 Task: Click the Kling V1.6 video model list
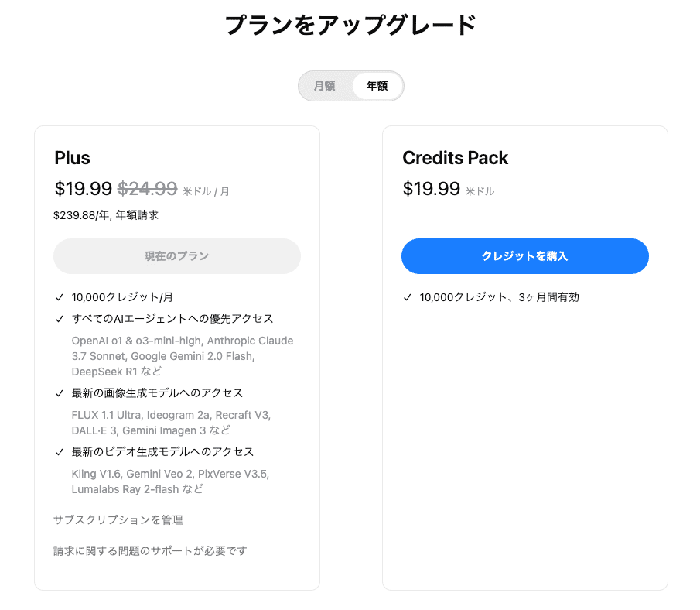point(170,481)
